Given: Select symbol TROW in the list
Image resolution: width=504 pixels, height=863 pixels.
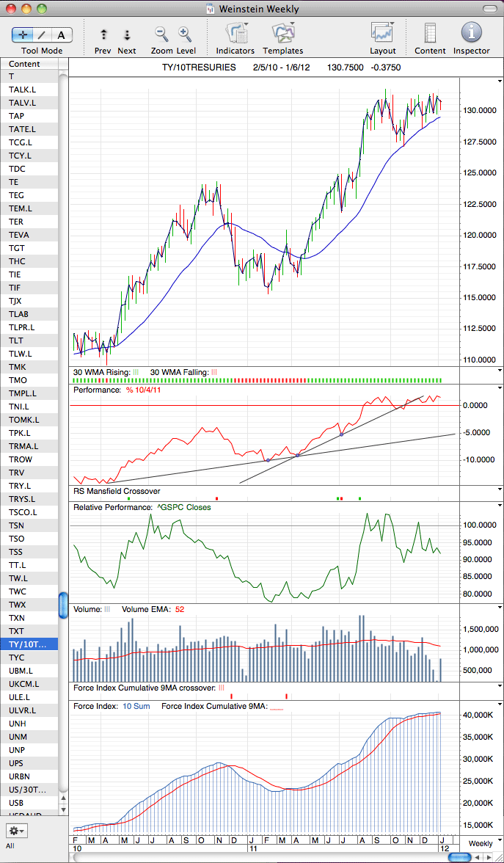Looking at the screenshot, I should pyautogui.click(x=29, y=459).
